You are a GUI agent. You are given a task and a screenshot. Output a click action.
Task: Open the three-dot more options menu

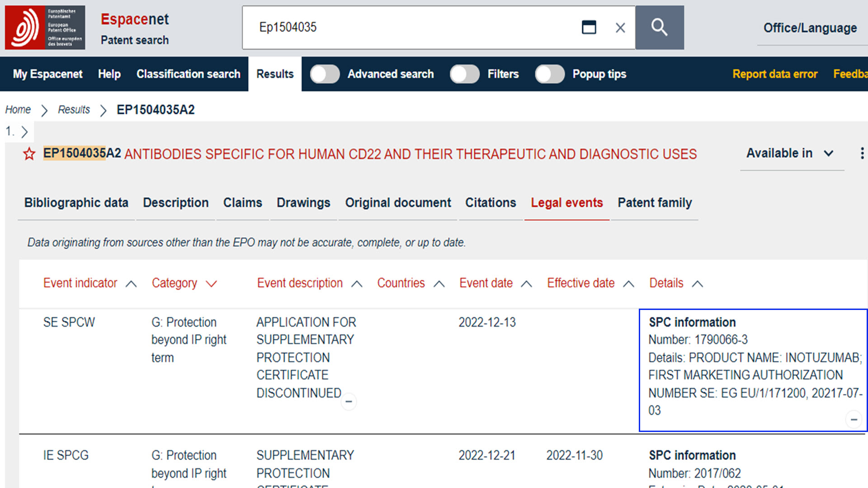862,153
